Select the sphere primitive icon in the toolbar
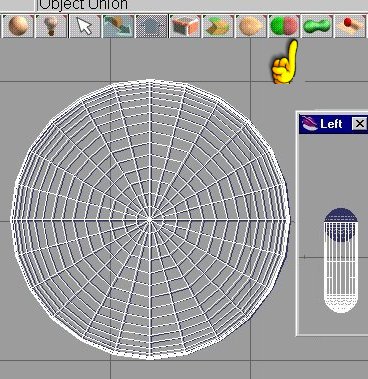Viewport: 368px width, 379px height. (x=18, y=26)
